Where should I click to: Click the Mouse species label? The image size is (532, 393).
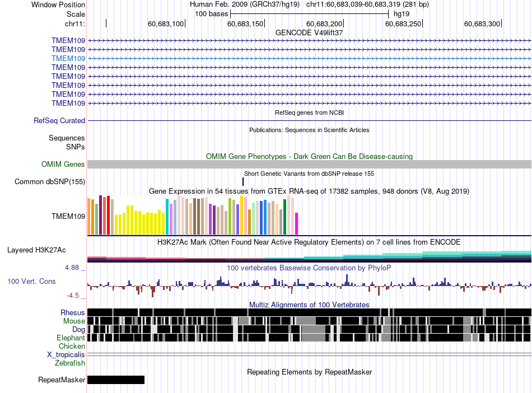tap(74, 321)
